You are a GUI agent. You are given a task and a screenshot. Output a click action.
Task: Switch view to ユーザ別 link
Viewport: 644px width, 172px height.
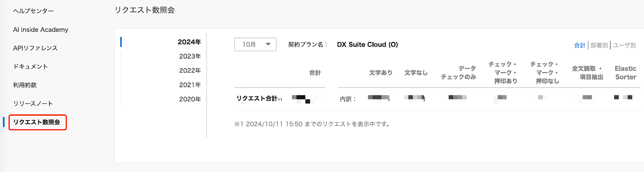pyautogui.click(x=624, y=45)
